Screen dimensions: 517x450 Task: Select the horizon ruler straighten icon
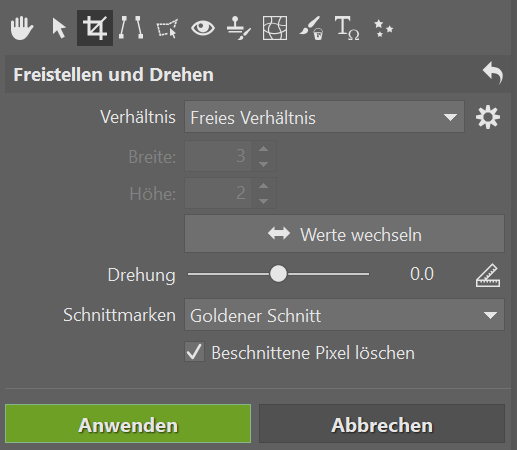tap(488, 275)
